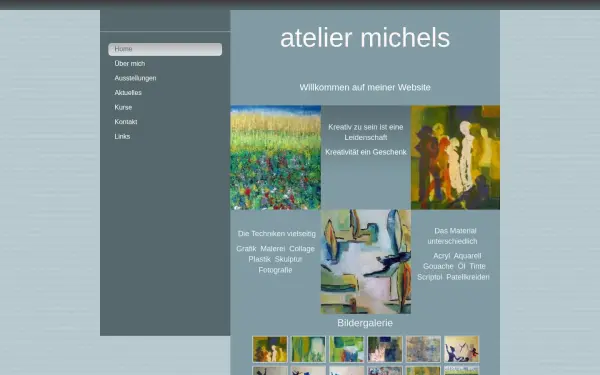Image resolution: width=600 pixels, height=375 pixels.
Task: Click the atelier michels site title
Action: [x=365, y=38]
